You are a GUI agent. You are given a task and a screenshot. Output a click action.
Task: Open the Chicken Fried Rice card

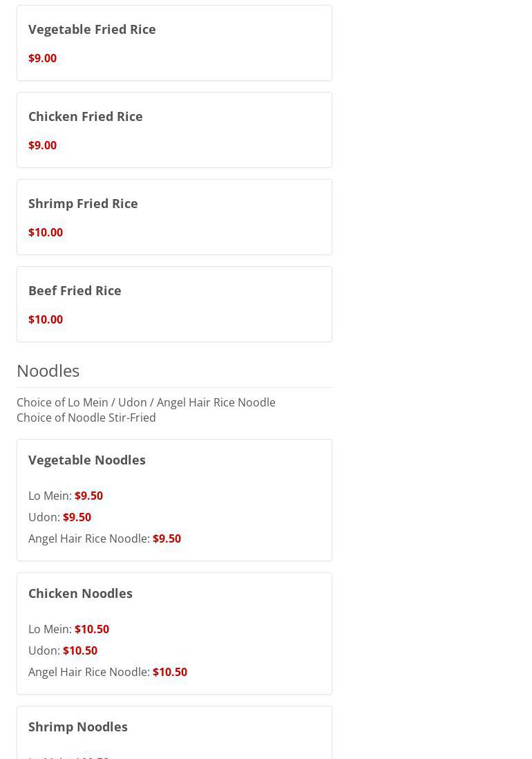coord(174,130)
